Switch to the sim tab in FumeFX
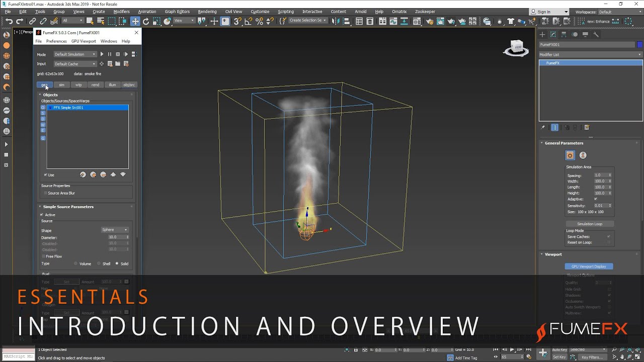 click(x=62, y=85)
